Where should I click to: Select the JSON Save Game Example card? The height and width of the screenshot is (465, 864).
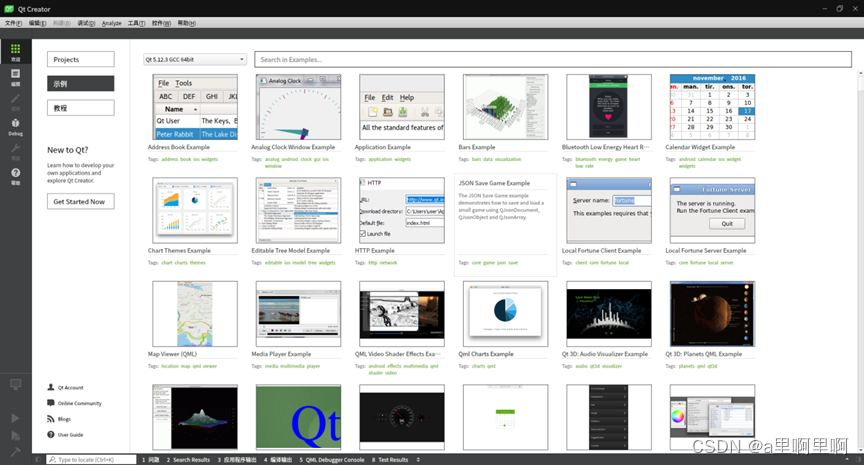pyautogui.click(x=505, y=225)
